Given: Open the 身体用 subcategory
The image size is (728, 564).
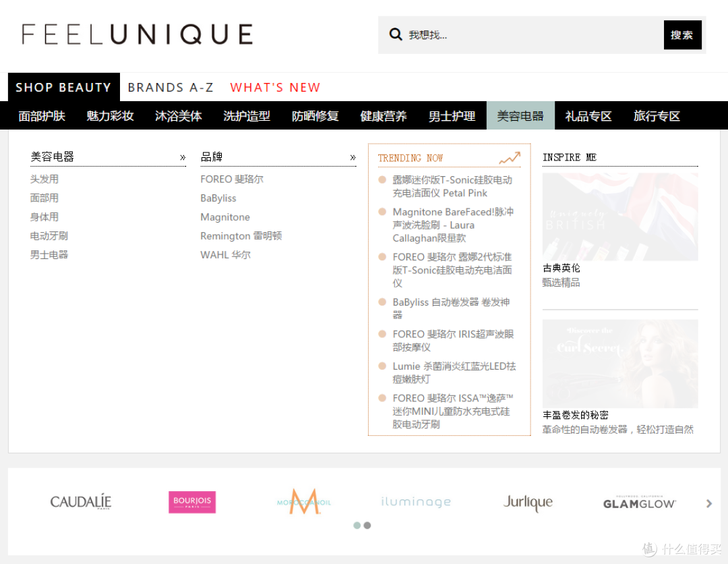Looking at the screenshot, I should click(x=44, y=217).
